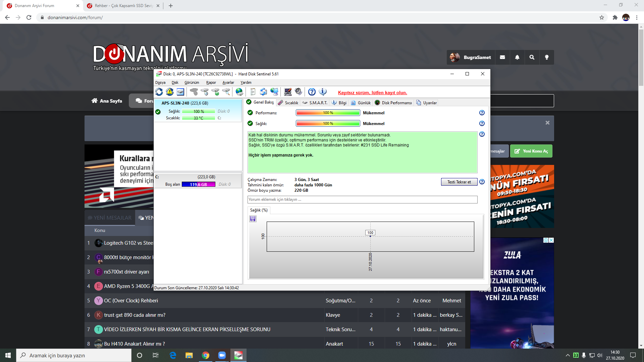The image size is (644, 362).
Task: Select the Genel Bakış tab
Action: [260, 102]
